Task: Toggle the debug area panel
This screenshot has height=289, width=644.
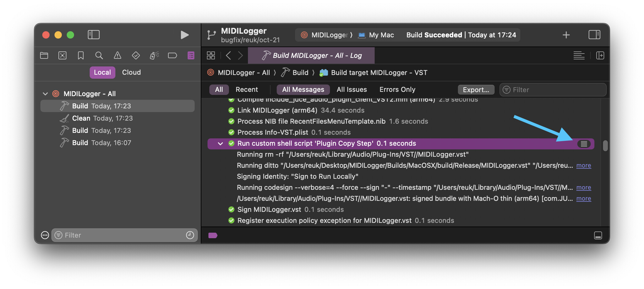Action: click(x=598, y=235)
